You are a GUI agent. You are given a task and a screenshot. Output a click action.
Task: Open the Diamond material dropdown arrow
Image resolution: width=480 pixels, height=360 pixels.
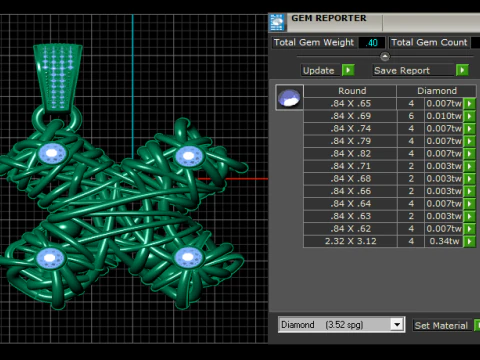pos(397,325)
